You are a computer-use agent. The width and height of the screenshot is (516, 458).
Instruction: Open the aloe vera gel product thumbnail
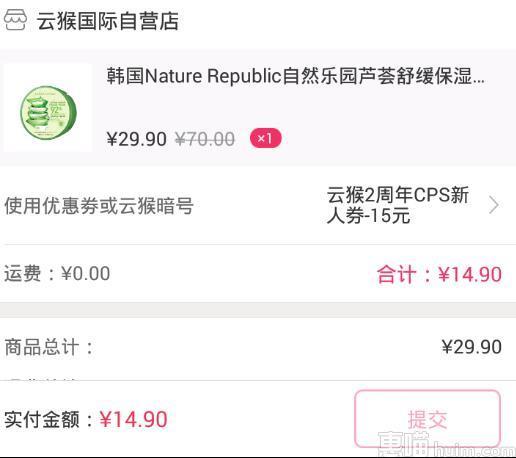48,108
